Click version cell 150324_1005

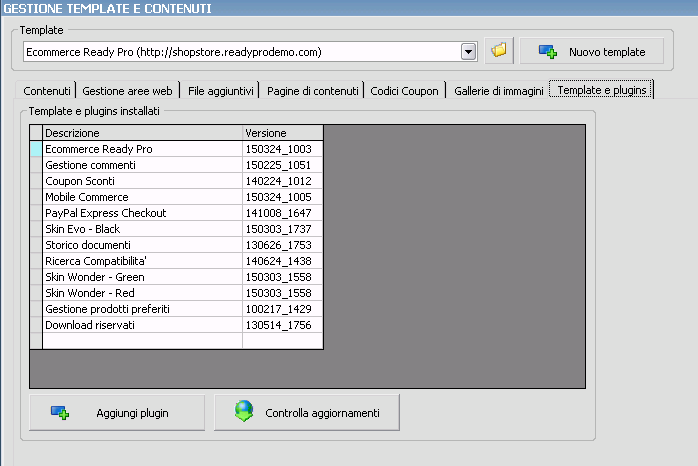click(x=283, y=197)
